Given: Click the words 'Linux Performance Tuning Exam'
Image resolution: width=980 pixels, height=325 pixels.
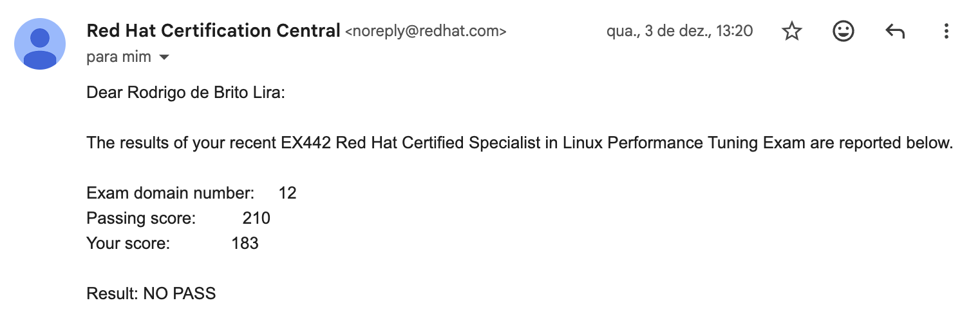Looking at the screenshot, I should 684,143.
